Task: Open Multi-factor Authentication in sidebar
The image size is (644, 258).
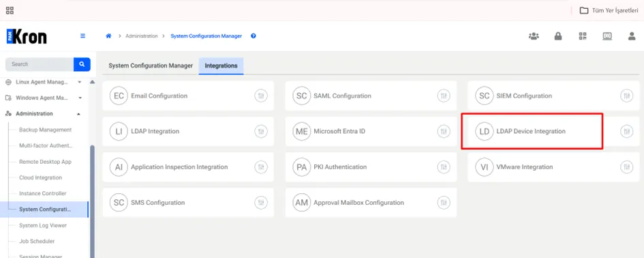Action: coord(46,145)
